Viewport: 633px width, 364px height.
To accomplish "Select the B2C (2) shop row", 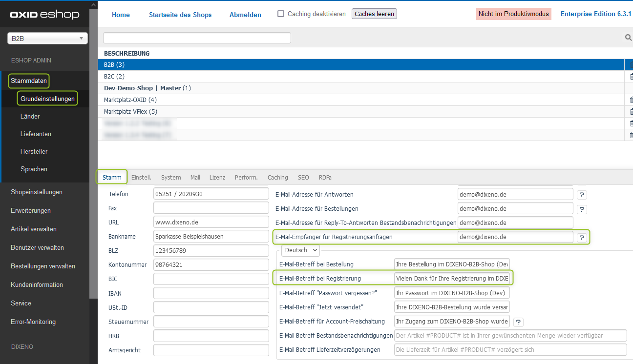I will (361, 76).
